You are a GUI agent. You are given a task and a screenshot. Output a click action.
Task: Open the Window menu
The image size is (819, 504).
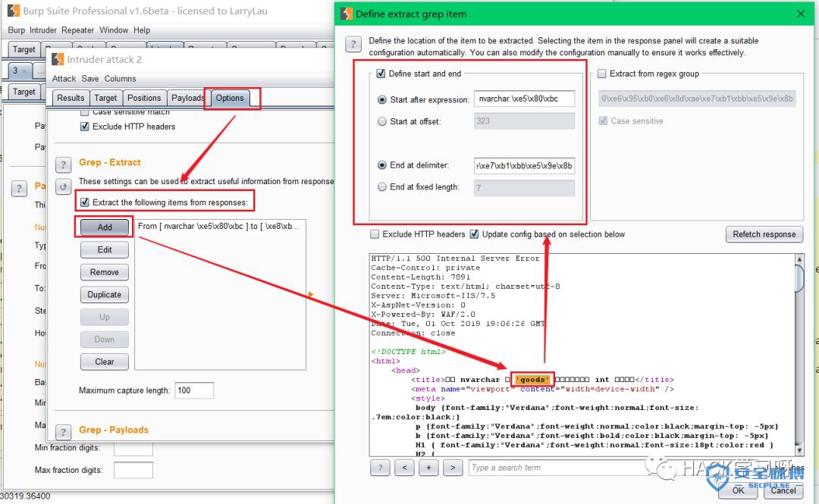(114, 30)
